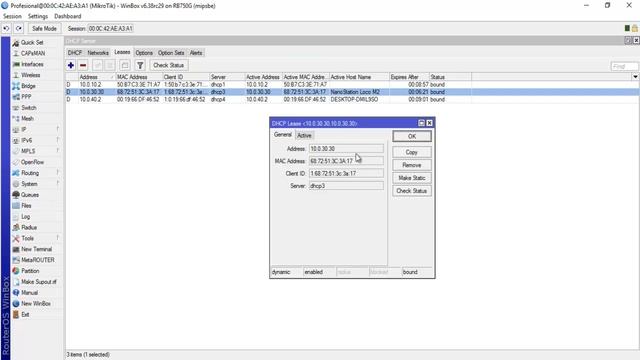Click the undo arrow in toolbar

click(x=6, y=29)
